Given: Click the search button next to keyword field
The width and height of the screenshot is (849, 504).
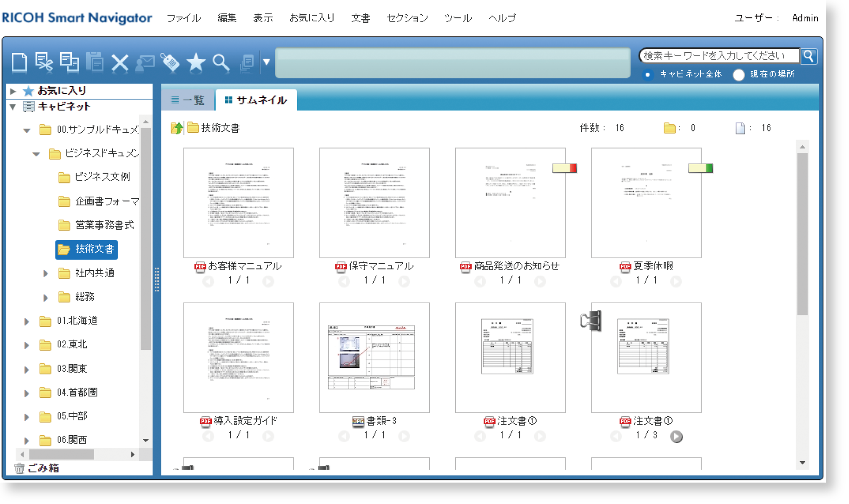Looking at the screenshot, I should pyautogui.click(x=809, y=56).
